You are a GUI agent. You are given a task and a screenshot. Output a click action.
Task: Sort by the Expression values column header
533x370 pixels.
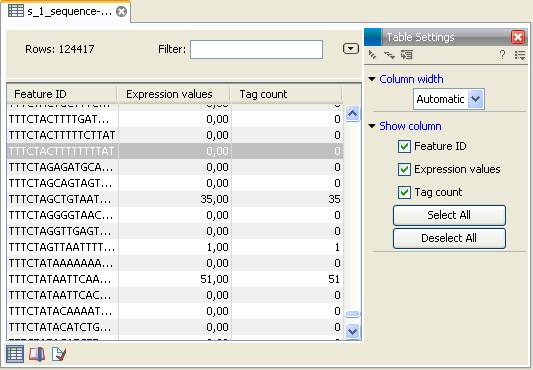pyautogui.click(x=174, y=94)
